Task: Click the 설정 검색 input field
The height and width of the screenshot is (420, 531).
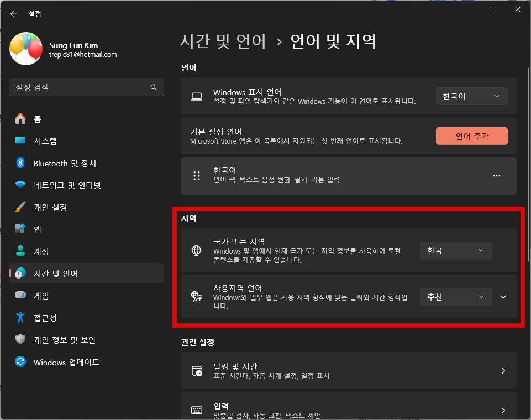Action: coord(80,87)
